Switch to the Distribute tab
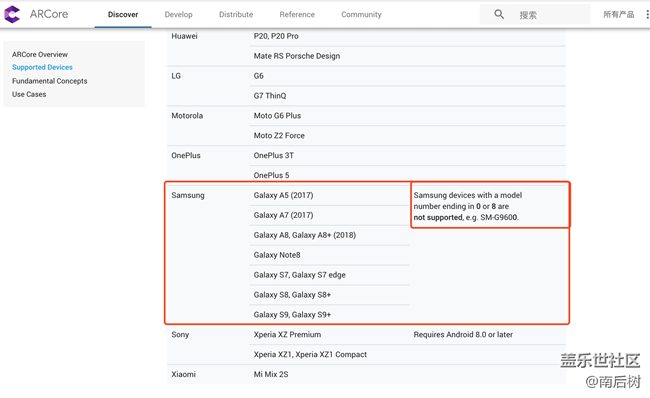The image size is (650, 398). pyautogui.click(x=236, y=15)
